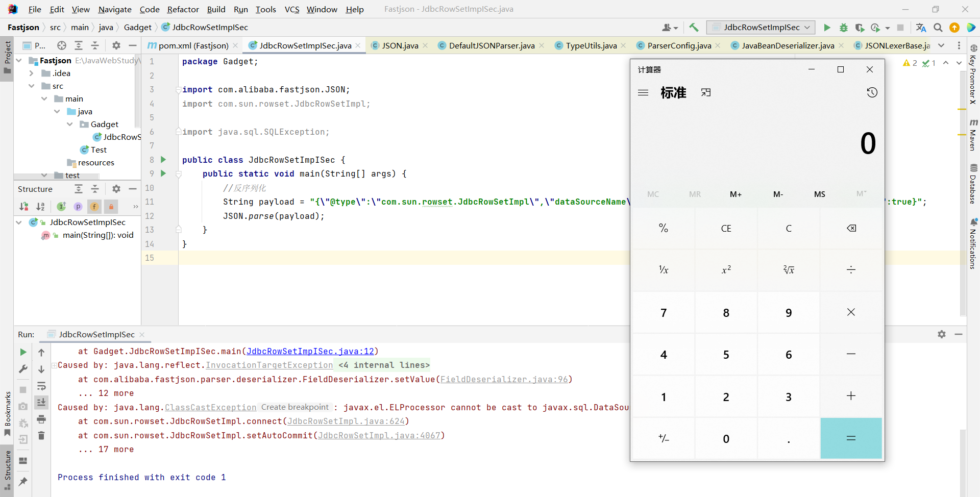Open Project panel options gear
Screen dimensions: 980x497
coord(116,45)
